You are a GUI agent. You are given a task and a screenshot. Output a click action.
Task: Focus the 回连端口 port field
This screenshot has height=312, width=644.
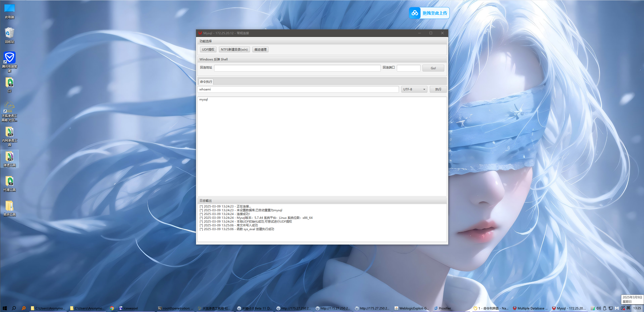click(x=408, y=68)
